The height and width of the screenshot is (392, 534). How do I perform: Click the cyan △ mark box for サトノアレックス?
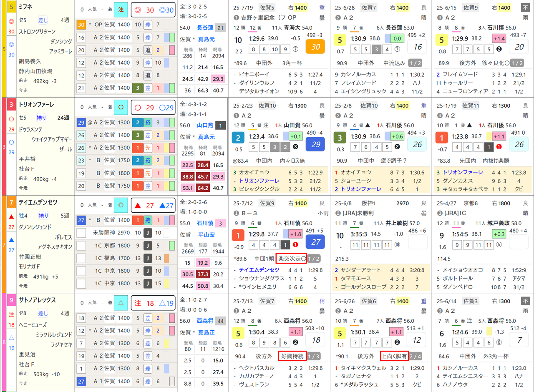click(x=121, y=303)
